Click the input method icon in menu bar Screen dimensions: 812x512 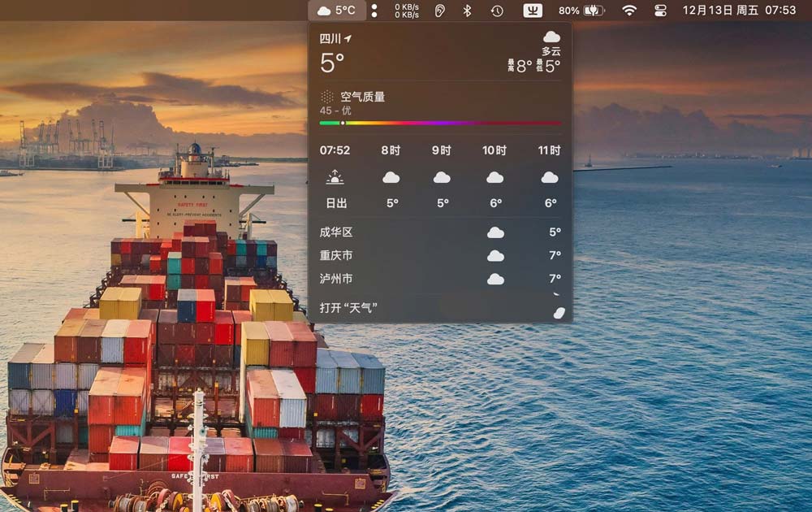click(533, 11)
